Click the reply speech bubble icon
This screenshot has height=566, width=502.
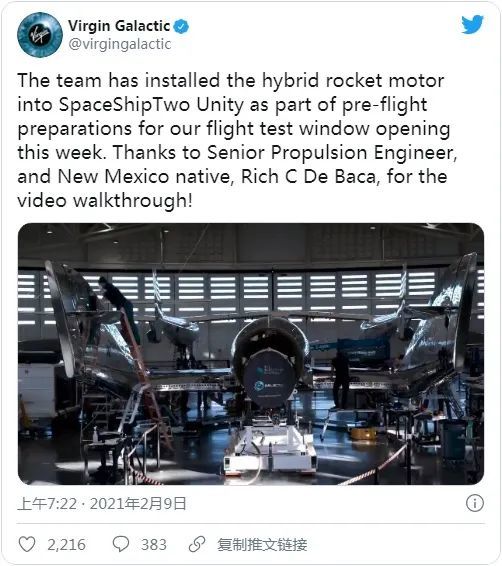tap(121, 544)
